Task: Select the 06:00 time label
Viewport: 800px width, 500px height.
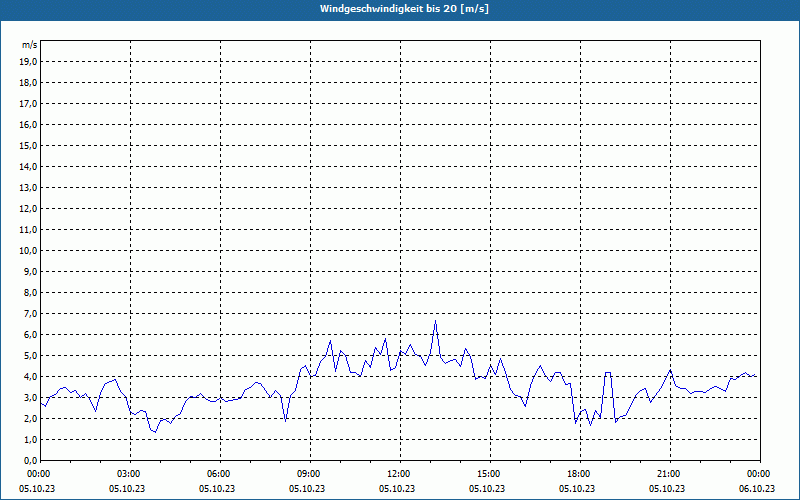Action: [x=220, y=474]
